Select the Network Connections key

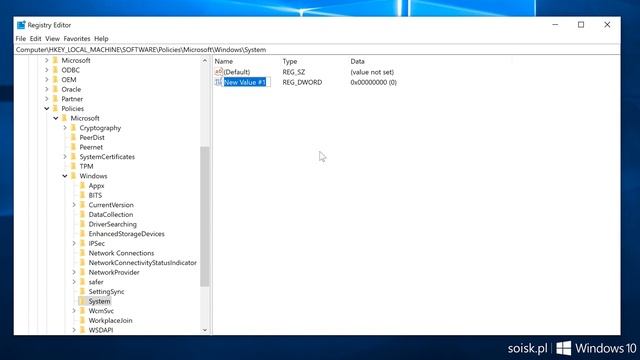[x=121, y=253]
